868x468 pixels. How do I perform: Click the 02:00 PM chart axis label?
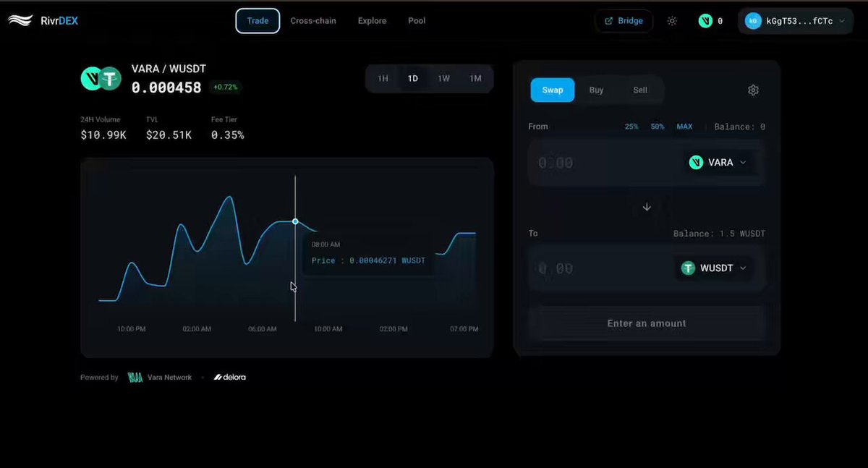coord(393,329)
